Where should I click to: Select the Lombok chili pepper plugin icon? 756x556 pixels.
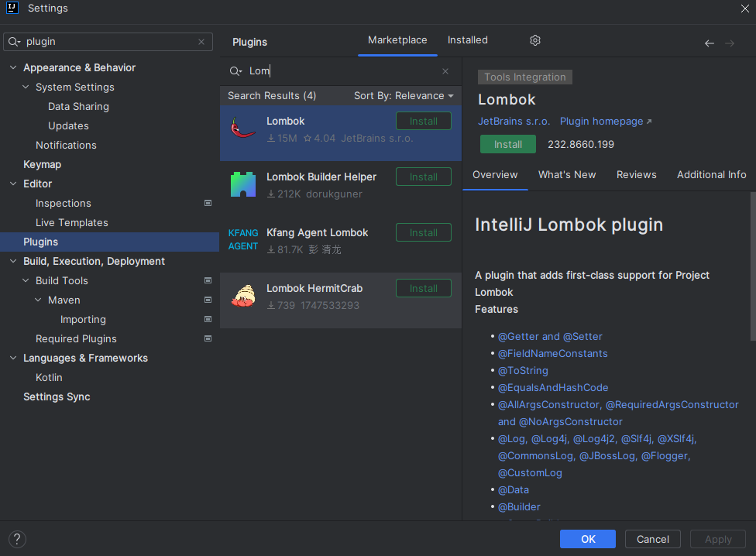[x=243, y=129]
